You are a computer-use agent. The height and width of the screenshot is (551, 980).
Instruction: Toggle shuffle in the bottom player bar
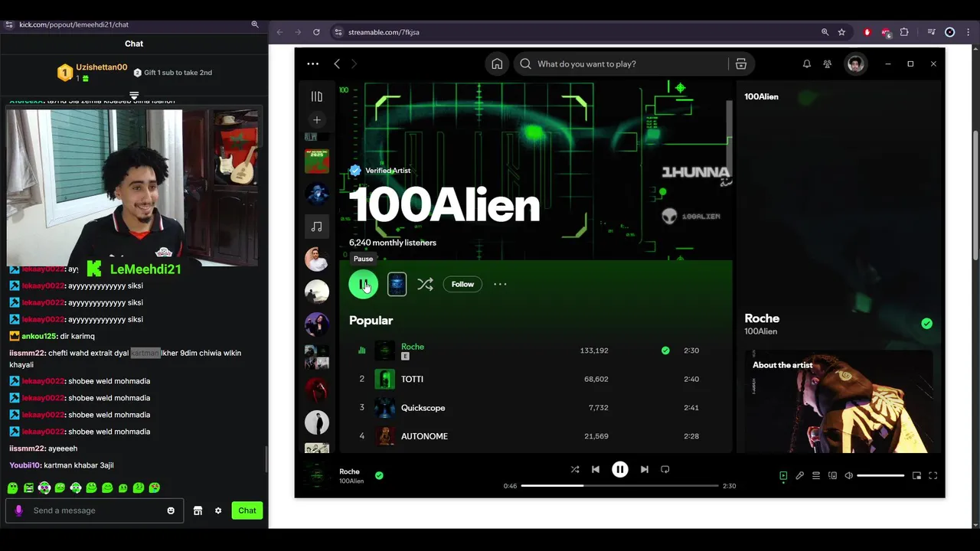[x=575, y=470]
